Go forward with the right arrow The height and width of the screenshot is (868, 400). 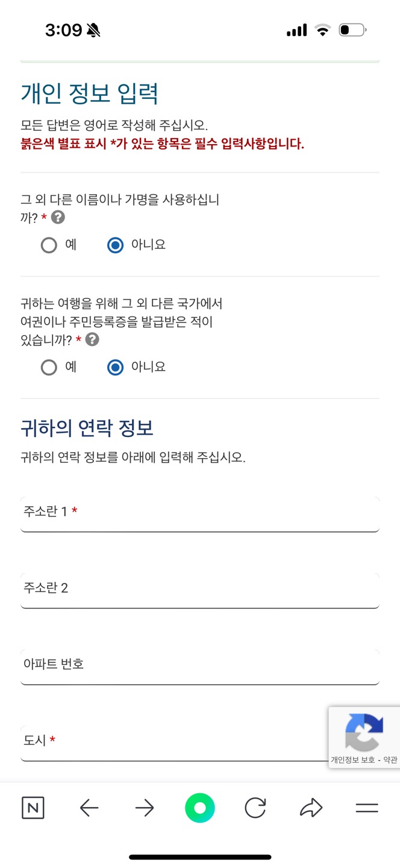(145, 808)
